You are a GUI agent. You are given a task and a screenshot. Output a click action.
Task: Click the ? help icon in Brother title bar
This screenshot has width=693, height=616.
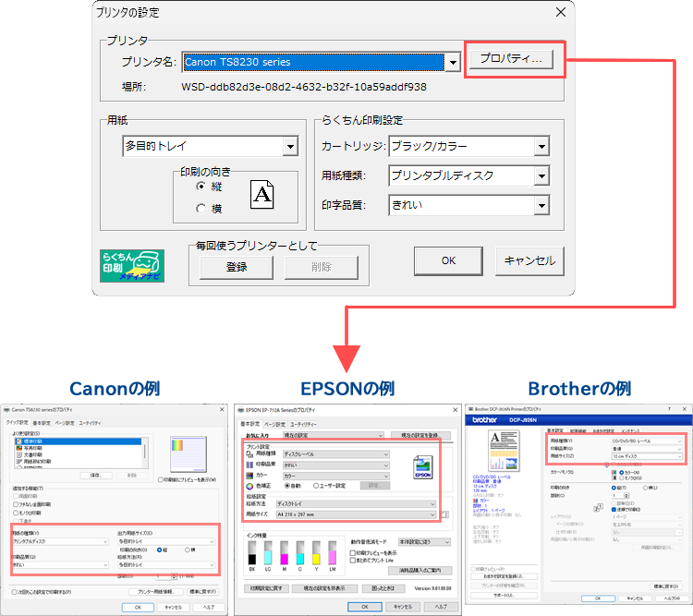click(x=669, y=409)
